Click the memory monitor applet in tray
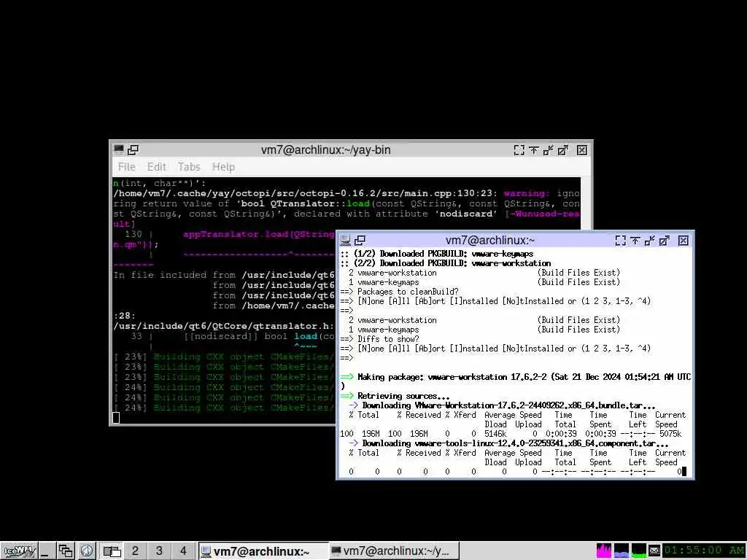 pyautogui.click(x=622, y=551)
